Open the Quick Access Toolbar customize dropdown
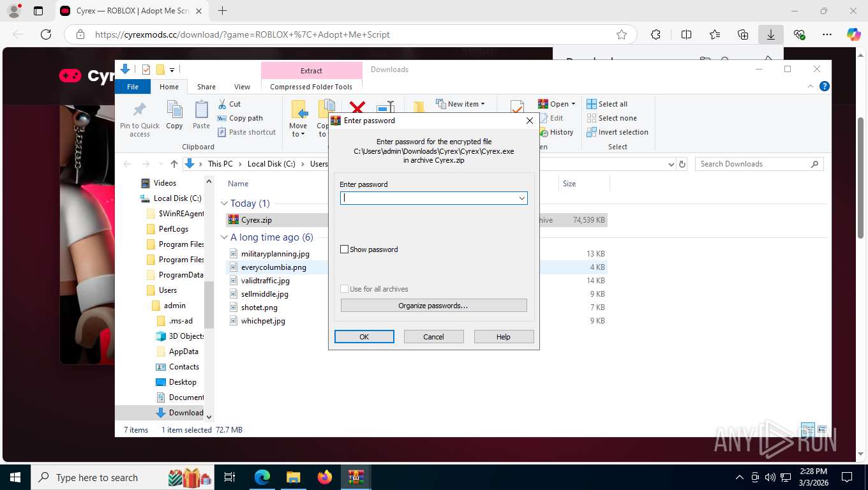868x490 pixels. tap(172, 70)
